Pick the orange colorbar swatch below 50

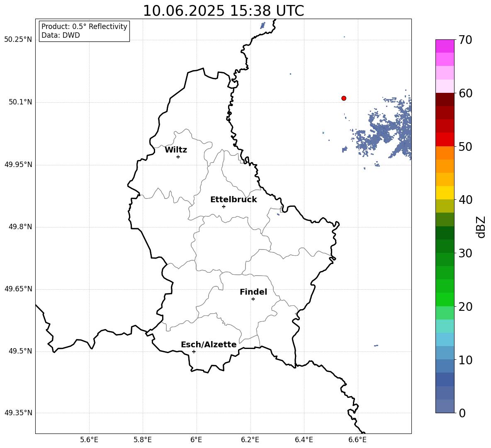click(445, 153)
